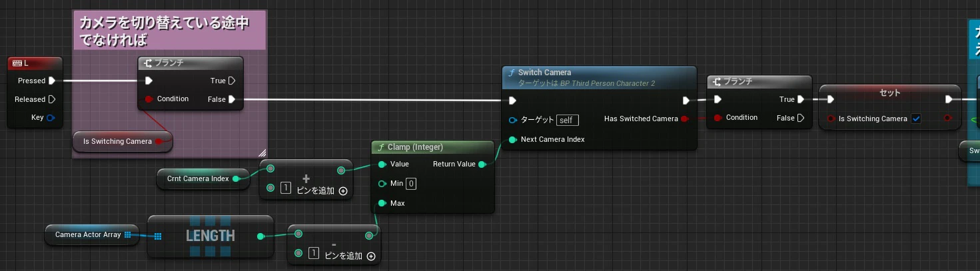Image resolution: width=980 pixels, height=271 pixels.
Task: Click the Clamp node's Value input pin
Action: [382, 164]
